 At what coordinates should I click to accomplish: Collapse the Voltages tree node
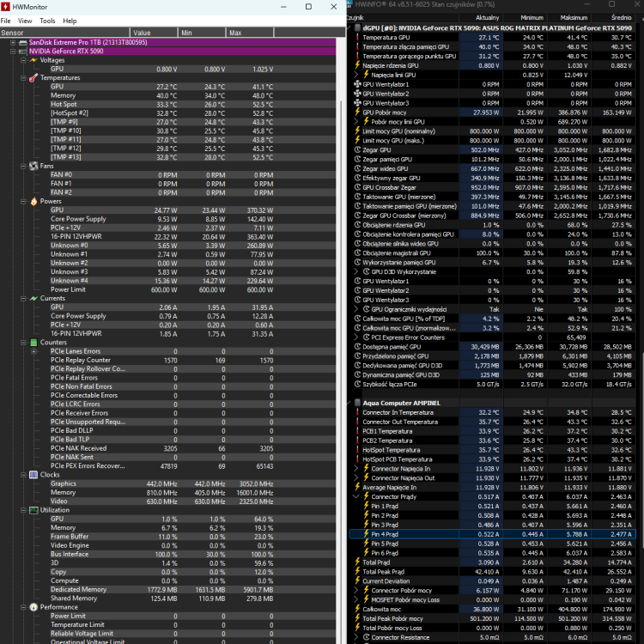pos(23,60)
